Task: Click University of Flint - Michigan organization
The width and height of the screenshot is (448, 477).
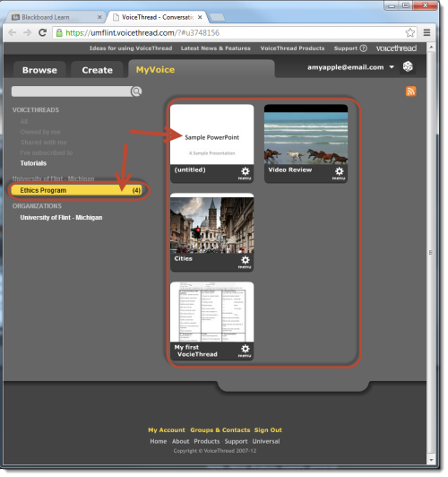Action: pyautogui.click(x=61, y=218)
